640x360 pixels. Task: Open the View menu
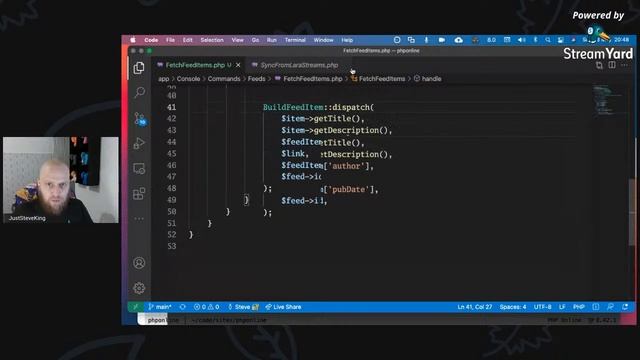pyautogui.click(x=237, y=40)
